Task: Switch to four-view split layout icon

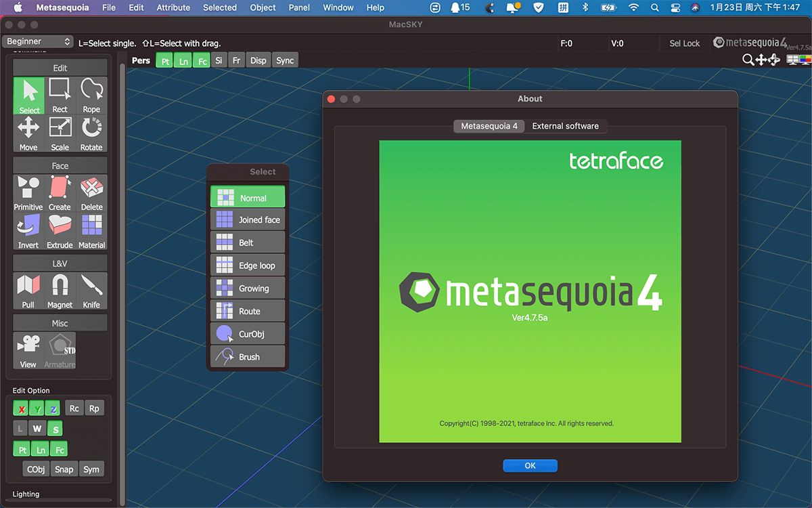Action: pos(792,60)
